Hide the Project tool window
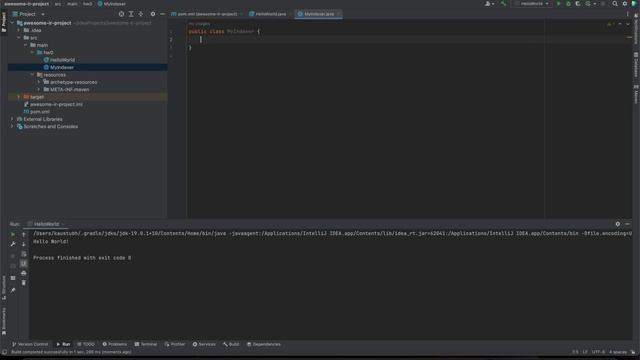Viewport: 640px width, 360px height. (162, 14)
